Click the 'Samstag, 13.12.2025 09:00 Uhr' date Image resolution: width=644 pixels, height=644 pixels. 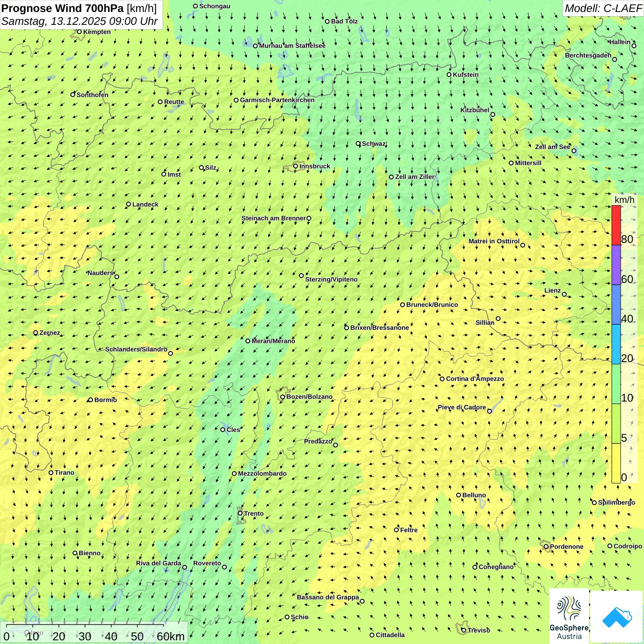tap(80, 21)
